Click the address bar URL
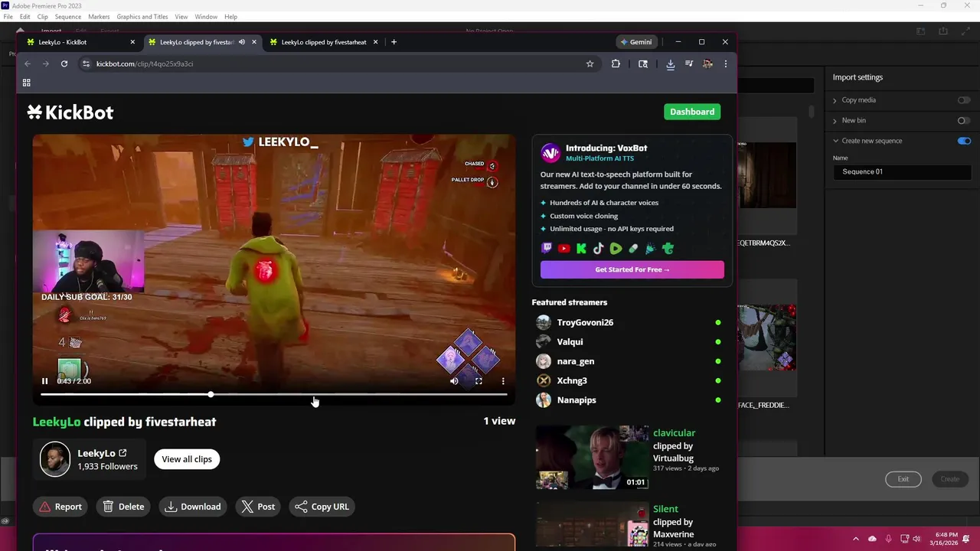This screenshot has height=551, width=980. click(145, 64)
